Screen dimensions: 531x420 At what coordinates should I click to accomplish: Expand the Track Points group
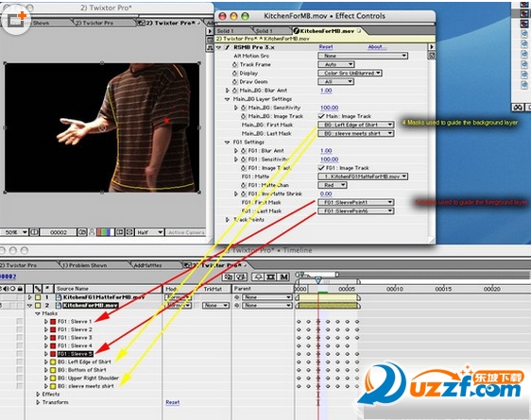point(227,220)
